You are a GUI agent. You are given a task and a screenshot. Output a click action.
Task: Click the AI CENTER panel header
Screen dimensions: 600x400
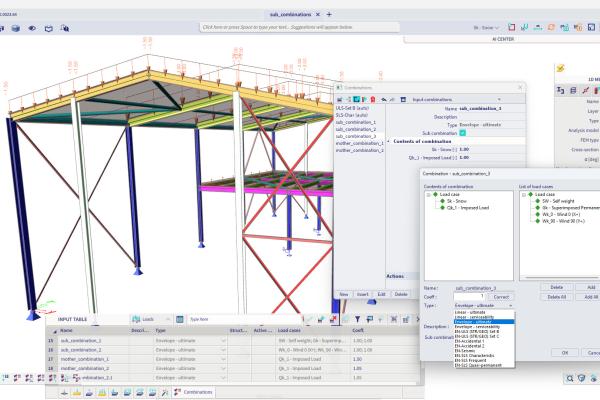503,39
